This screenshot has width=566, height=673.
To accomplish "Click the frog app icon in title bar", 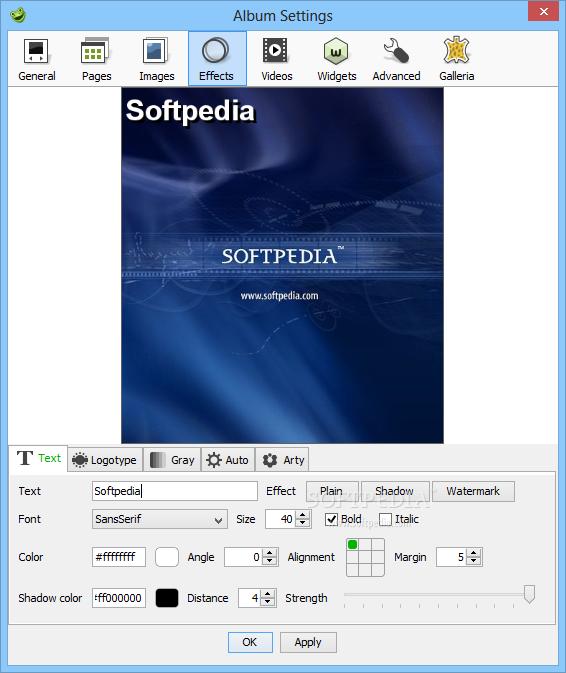I will 18,15.
